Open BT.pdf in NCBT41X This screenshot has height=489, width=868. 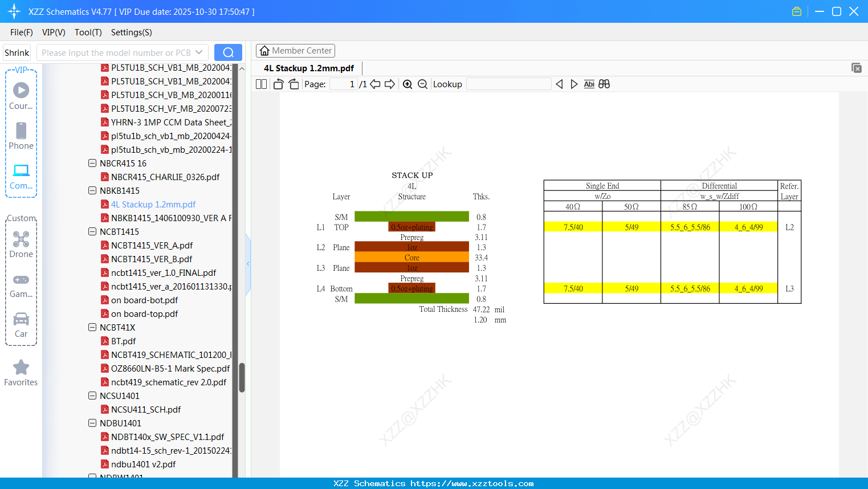(x=124, y=341)
